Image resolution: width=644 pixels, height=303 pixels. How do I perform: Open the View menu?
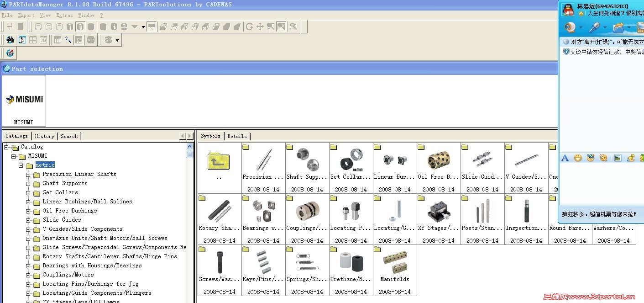click(x=45, y=15)
